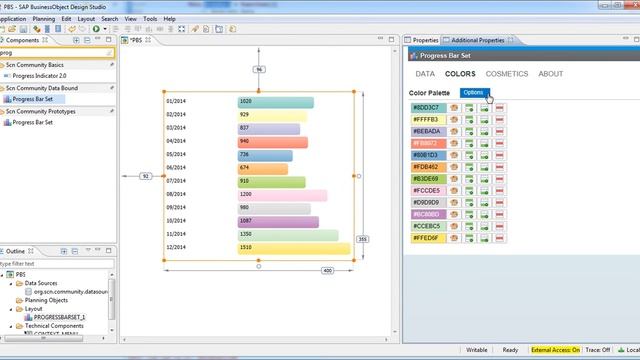
Task: Select Progress Bar Set under Prototypes
Action: 33,122
